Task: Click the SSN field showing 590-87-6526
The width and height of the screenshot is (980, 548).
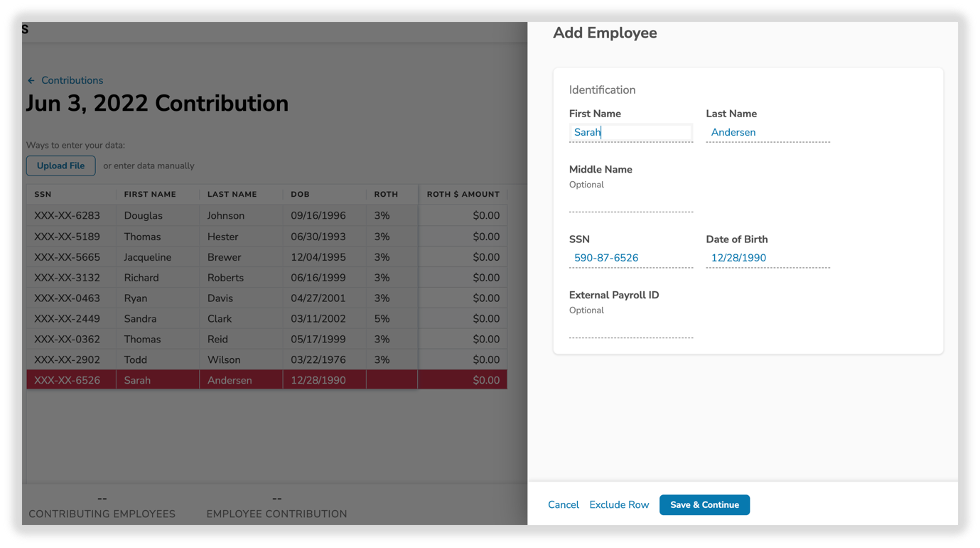Action: 630,258
